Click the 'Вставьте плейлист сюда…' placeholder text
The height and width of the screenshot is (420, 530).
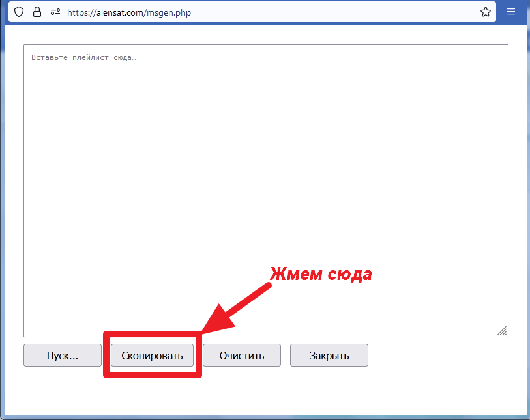click(x=83, y=57)
